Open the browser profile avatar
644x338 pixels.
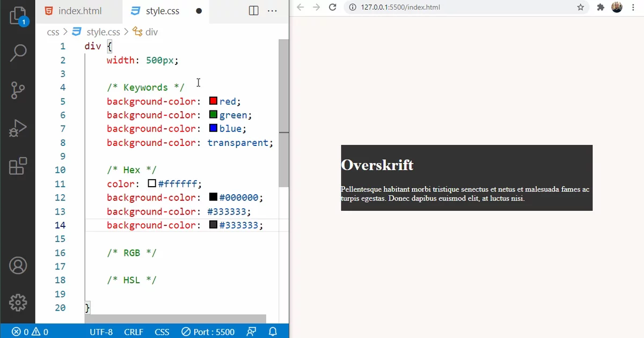coord(617,7)
